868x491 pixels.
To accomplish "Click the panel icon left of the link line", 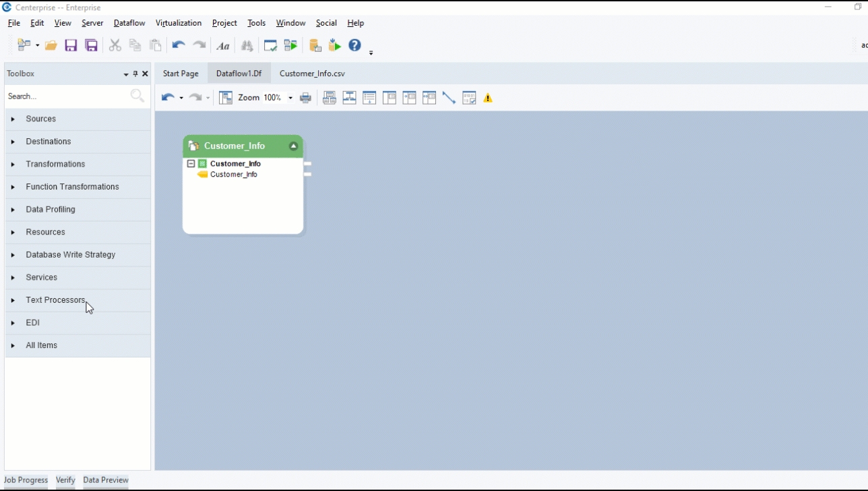I will [x=429, y=98].
